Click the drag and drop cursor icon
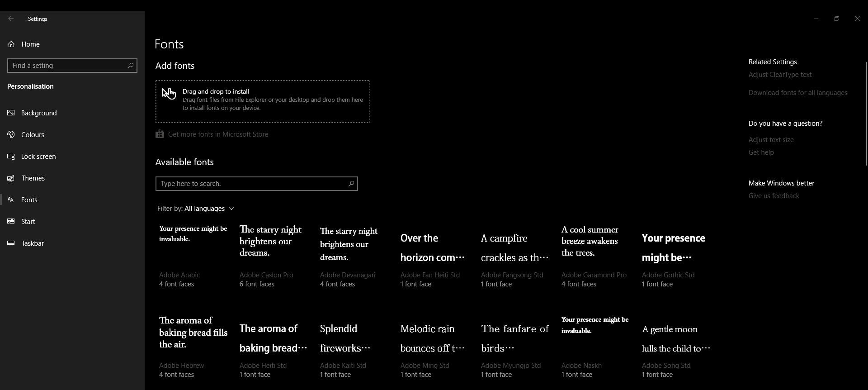 [x=169, y=94]
